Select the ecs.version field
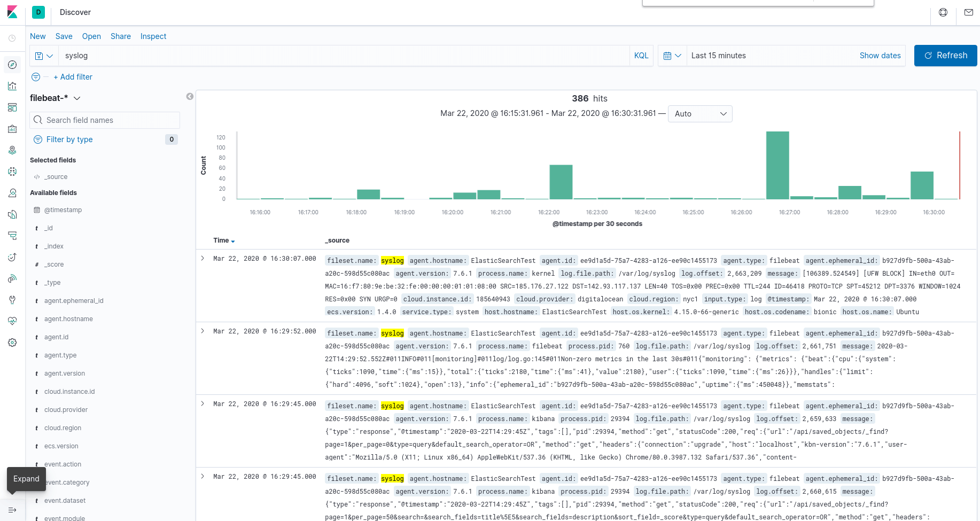 (x=61, y=446)
